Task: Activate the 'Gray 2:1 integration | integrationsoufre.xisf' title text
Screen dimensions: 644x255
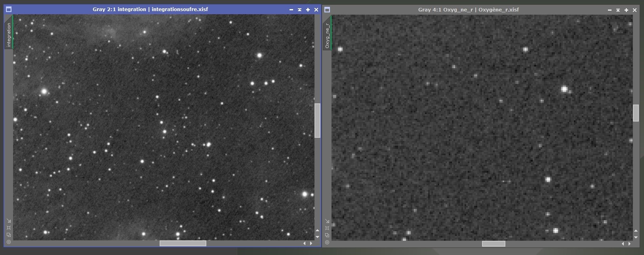Action: [150, 9]
